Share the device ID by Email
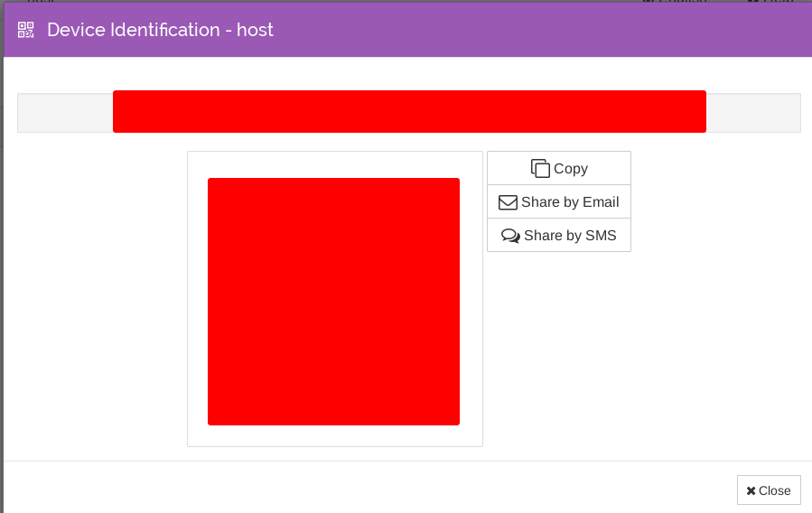Viewport: 812px width, 513px height. pos(558,202)
